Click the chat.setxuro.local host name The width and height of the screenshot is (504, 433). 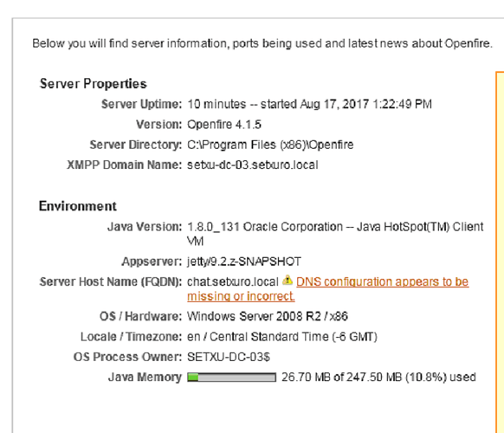coord(233,282)
